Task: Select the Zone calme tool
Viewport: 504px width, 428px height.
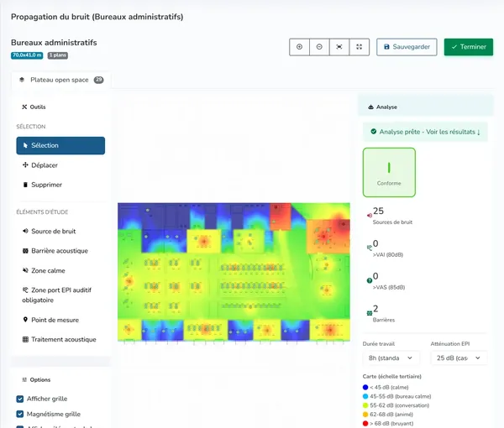Action: click(x=60, y=271)
